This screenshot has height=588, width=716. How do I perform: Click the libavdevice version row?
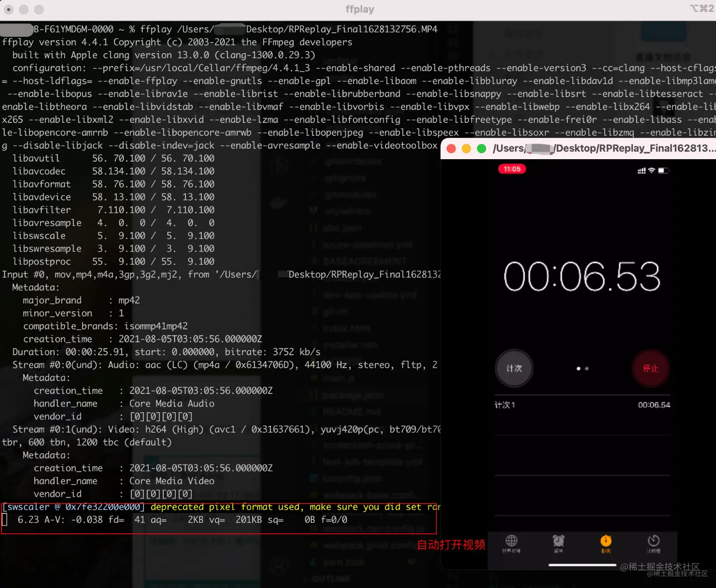pos(113,197)
